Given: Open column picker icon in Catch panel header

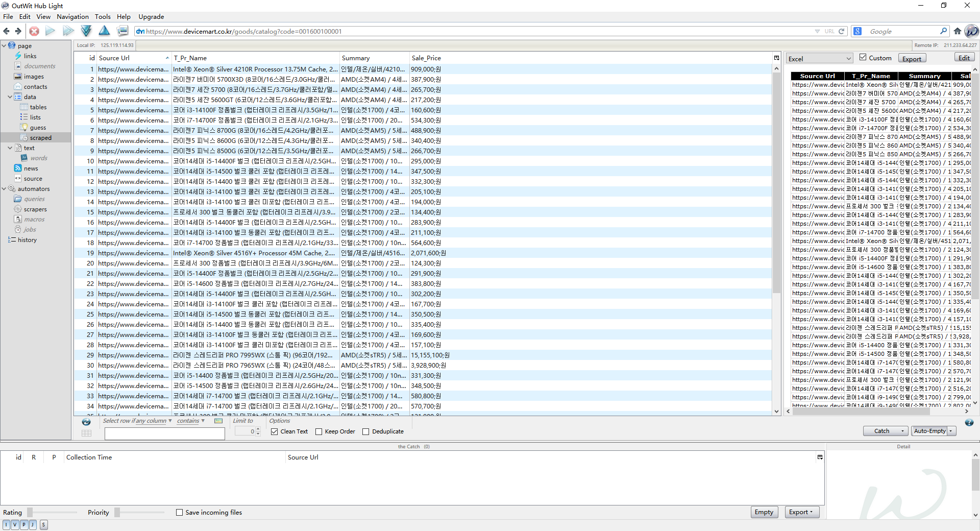Looking at the screenshot, I should [820, 457].
